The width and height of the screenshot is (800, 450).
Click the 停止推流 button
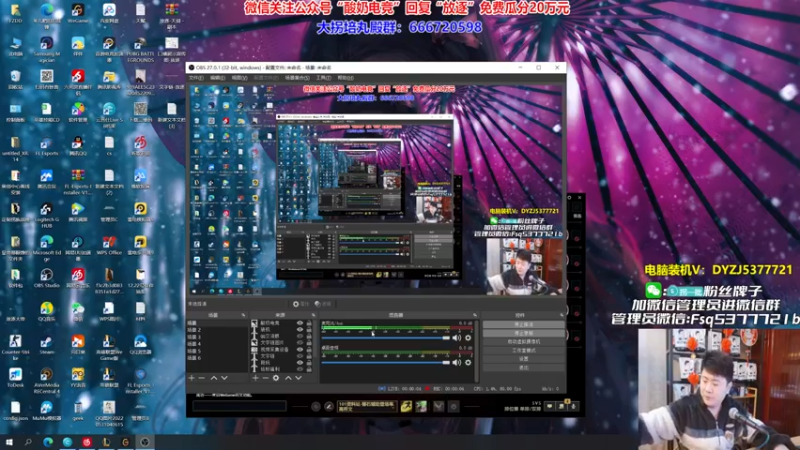point(523,324)
